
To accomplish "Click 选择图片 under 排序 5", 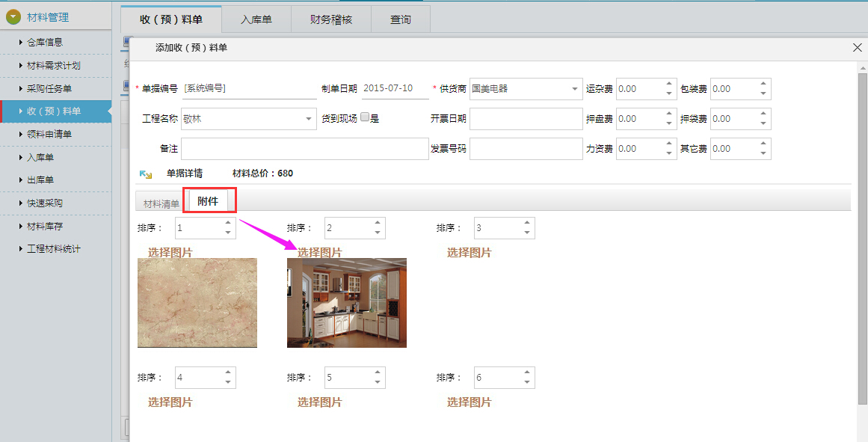I will coord(319,402).
